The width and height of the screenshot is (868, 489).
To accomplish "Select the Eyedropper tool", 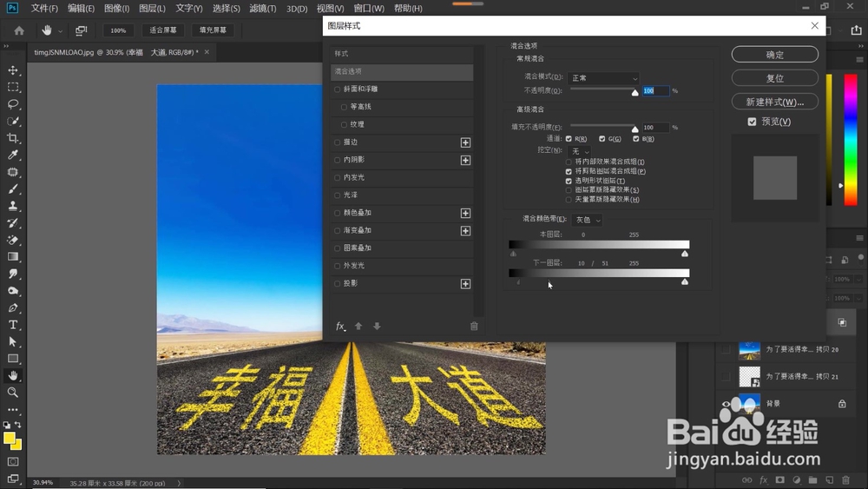I will (x=13, y=155).
